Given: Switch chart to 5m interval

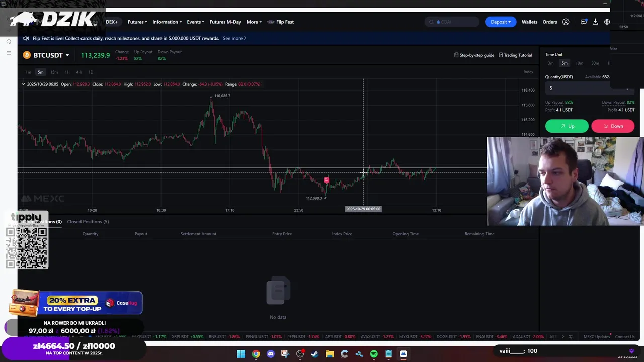Looking at the screenshot, I should pos(41,72).
